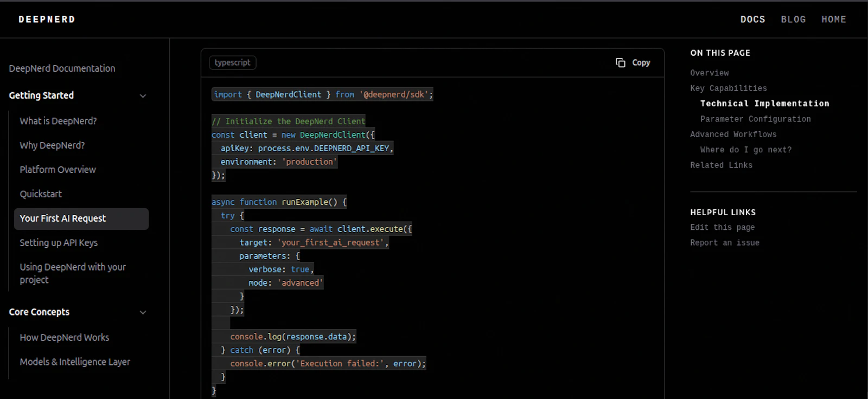The width and height of the screenshot is (868, 399).
Task: Click the copy icon in code block
Action: tap(620, 63)
